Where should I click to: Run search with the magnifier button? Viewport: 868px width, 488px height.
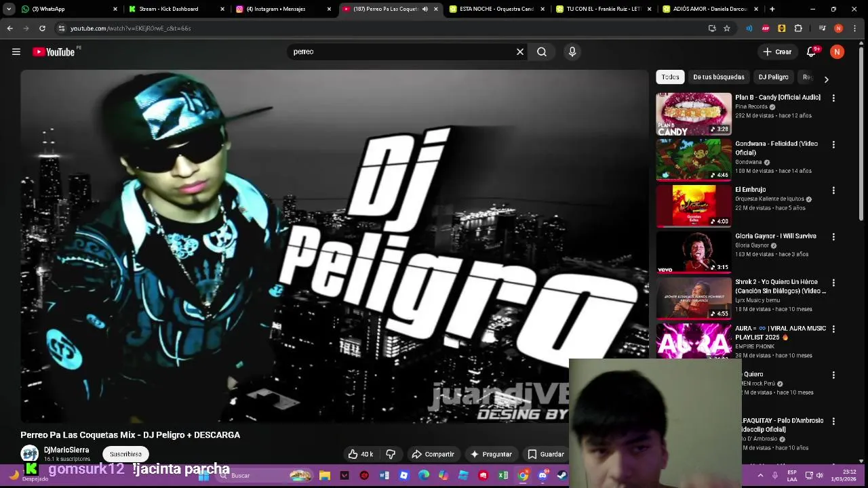point(542,52)
